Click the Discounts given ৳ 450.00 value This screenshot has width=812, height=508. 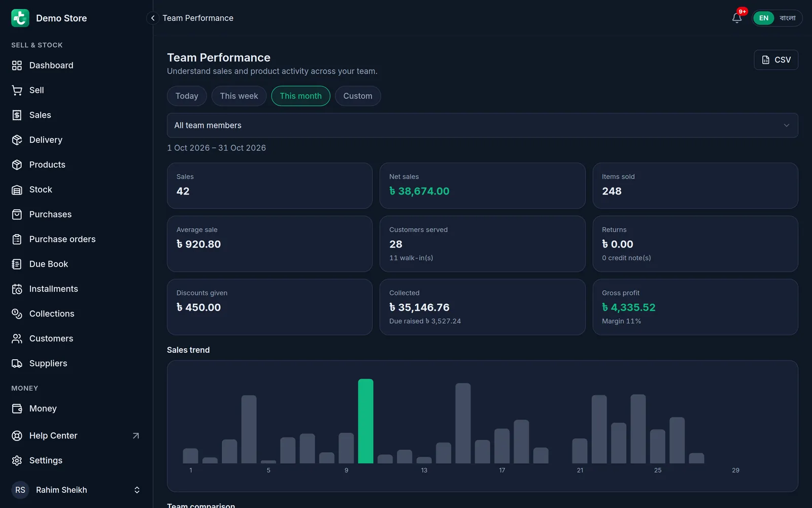point(198,307)
